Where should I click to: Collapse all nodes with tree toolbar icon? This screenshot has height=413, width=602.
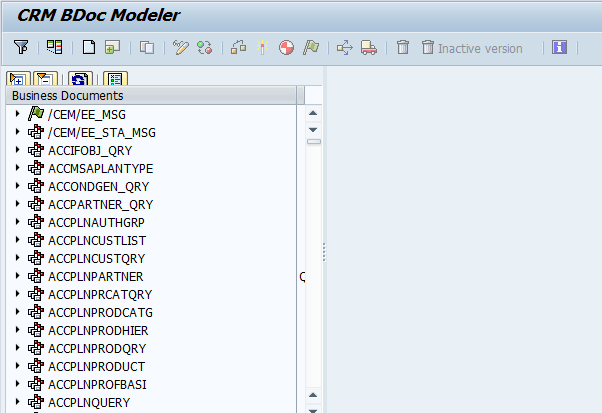[45, 79]
